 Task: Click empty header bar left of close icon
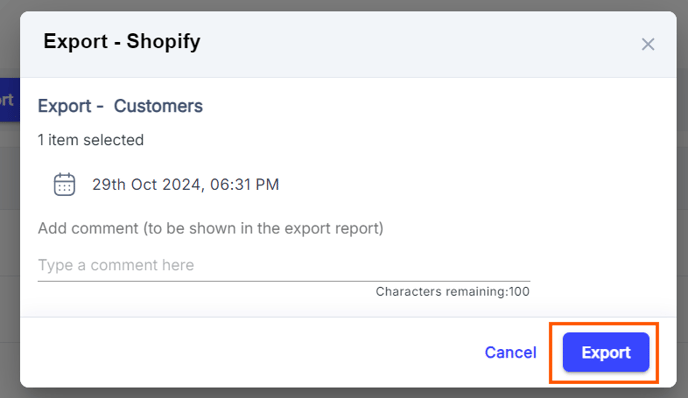pyautogui.click(x=417, y=44)
